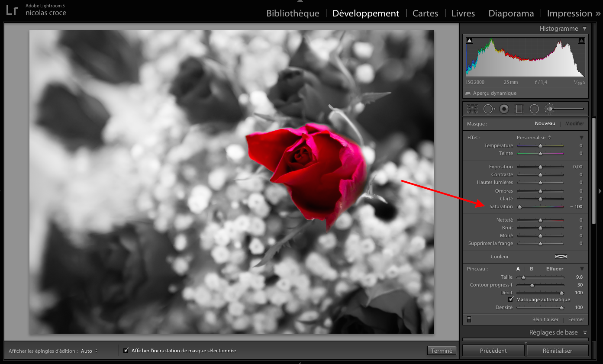Viewport: 603px width, 364px height.
Task: Select brush B
Action: [x=532, y=269]
